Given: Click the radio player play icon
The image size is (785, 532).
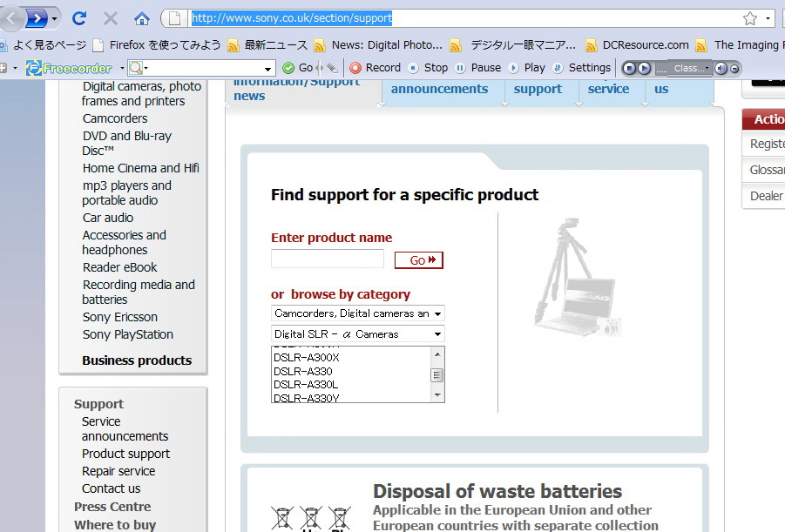Looking at the screenshot, I should 644,68.
